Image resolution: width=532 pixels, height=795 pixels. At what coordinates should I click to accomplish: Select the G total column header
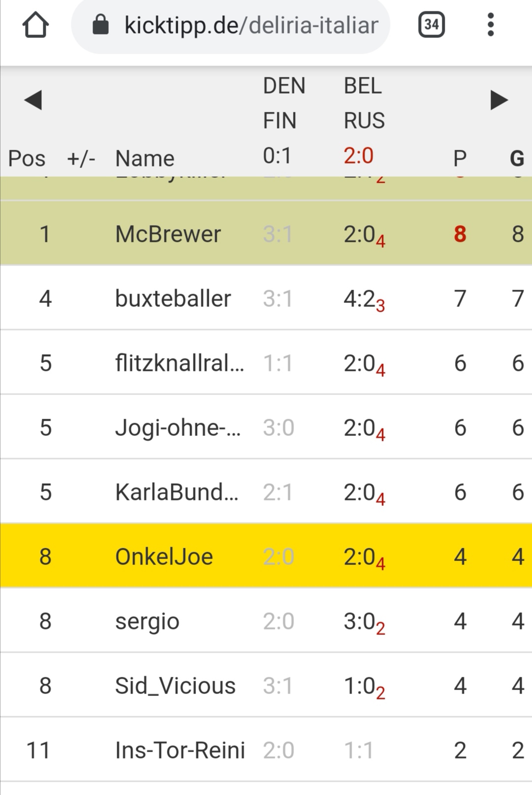pos(517,159)
